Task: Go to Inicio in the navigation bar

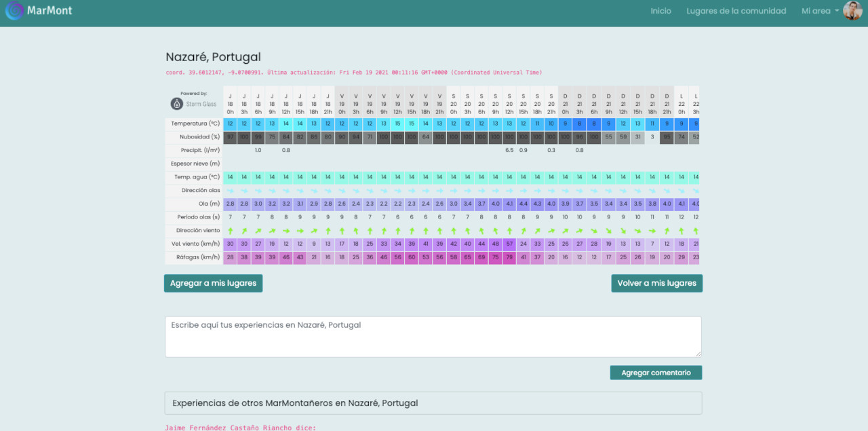Action: [x=660, y=11]
